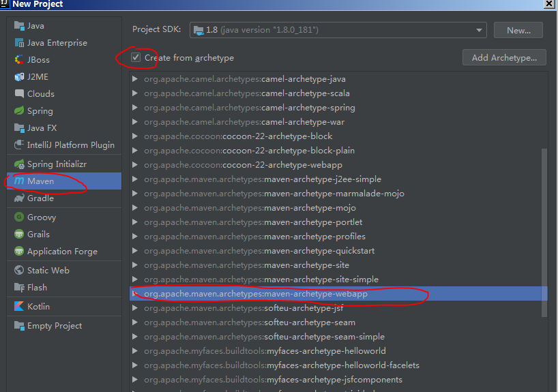Expand camel-archetype-java node
Screen dimensions: 558x392
[x=135, y=78]
